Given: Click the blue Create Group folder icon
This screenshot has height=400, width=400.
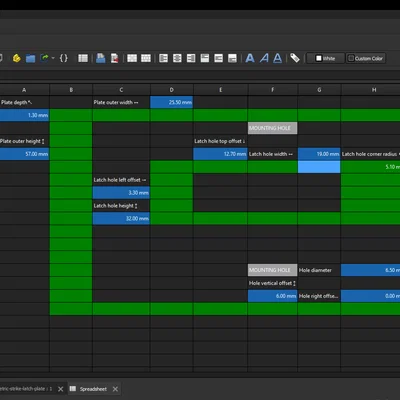Looking at the screenshot, I should pyautogui.click(x=31, y=59).
